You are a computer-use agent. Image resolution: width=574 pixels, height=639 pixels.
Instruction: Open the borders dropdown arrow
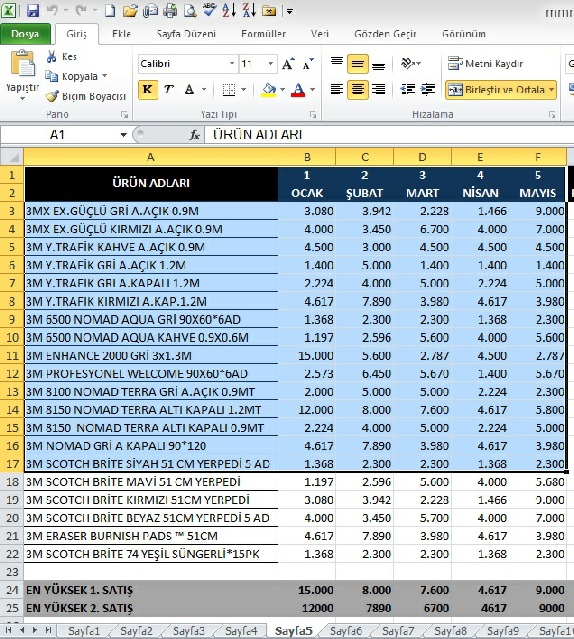[x=243, y=89]
